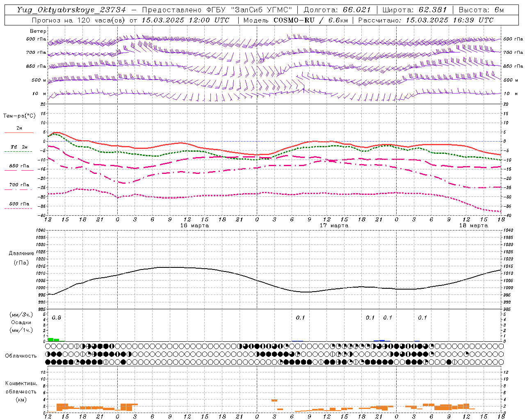Select the 17 марта date label
This screenshot has width=525, height=420.
334,226
